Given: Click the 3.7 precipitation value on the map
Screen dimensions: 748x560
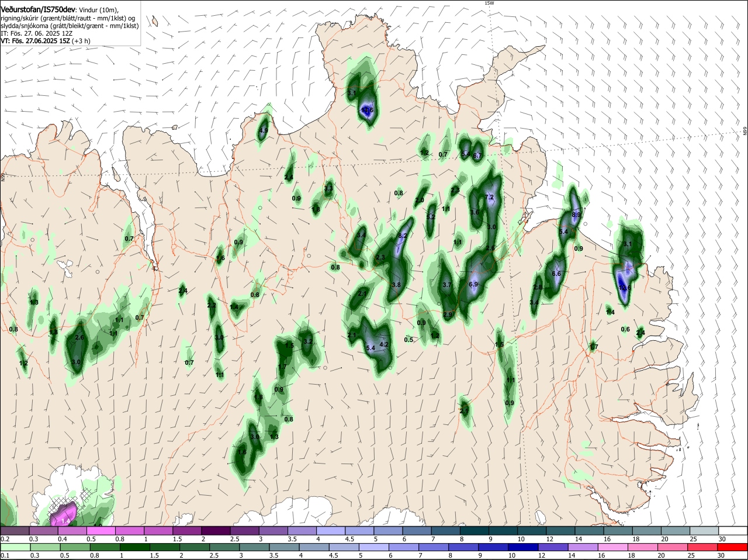Looking at the screenshot, I should [x=447, y=285].
